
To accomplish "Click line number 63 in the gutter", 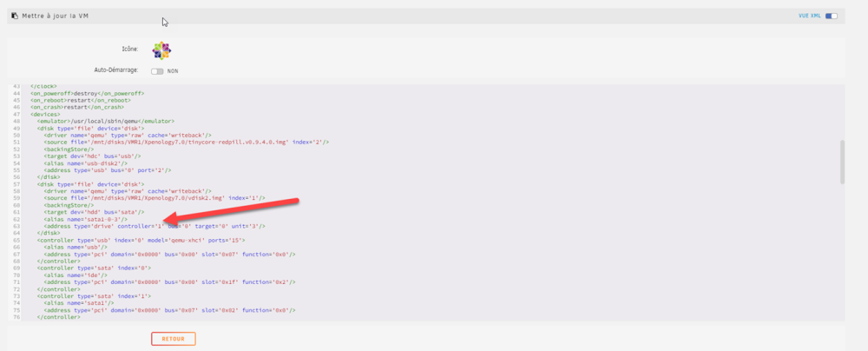I will point(17,226).
